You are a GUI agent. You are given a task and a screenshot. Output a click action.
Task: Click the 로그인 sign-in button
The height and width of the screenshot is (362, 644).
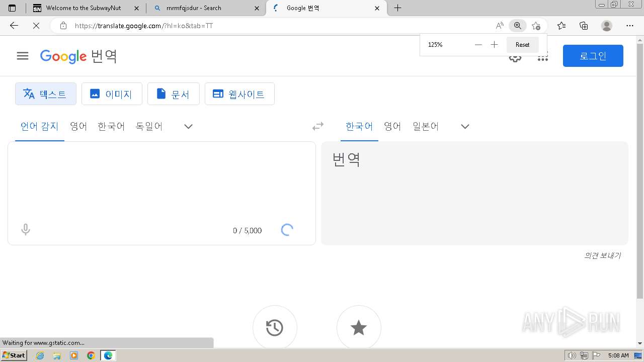pyautogui.click(x=593, y=56)
